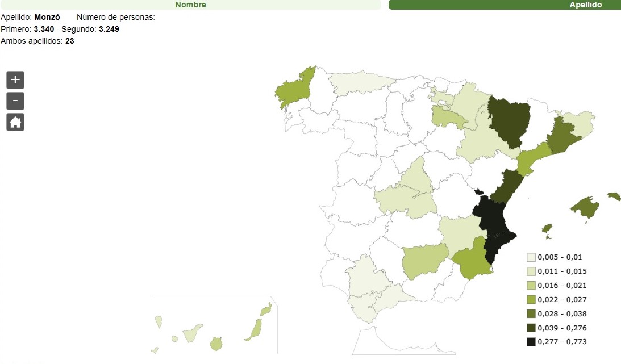Select the legend swatch 0,028 - 0,038
This screenshot has width=621, height=364.
click(x=532, y=313)
